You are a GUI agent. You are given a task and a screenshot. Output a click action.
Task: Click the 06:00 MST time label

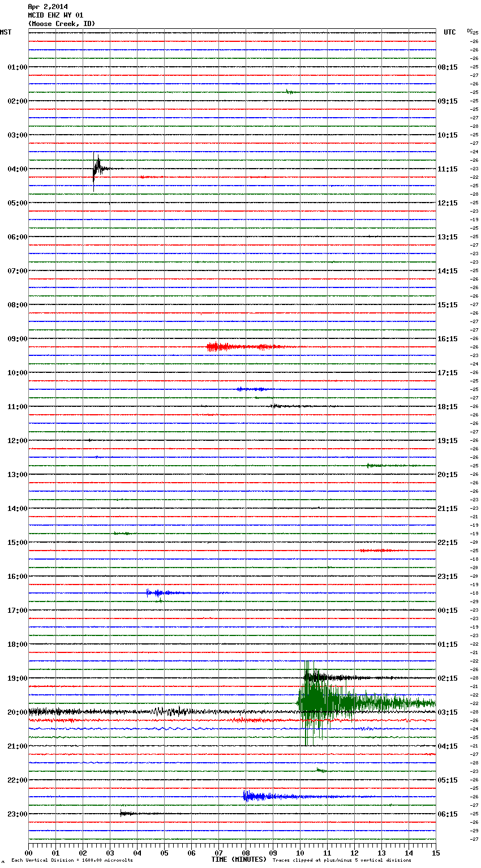click(x=18, y=237)
